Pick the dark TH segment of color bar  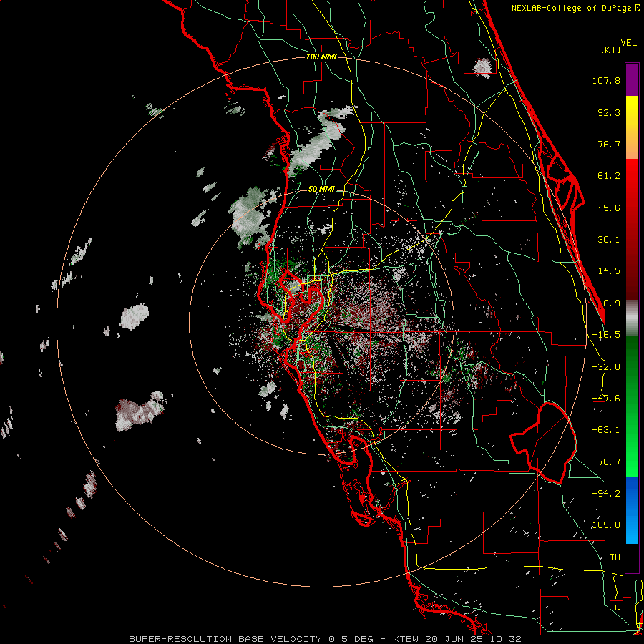pos(632,557)
